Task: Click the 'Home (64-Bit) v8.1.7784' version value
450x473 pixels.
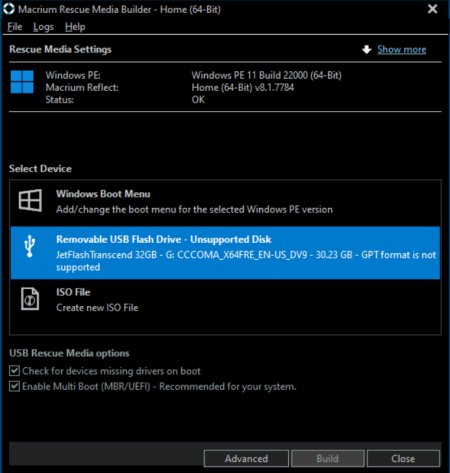Action: click(x=243, y=88)
